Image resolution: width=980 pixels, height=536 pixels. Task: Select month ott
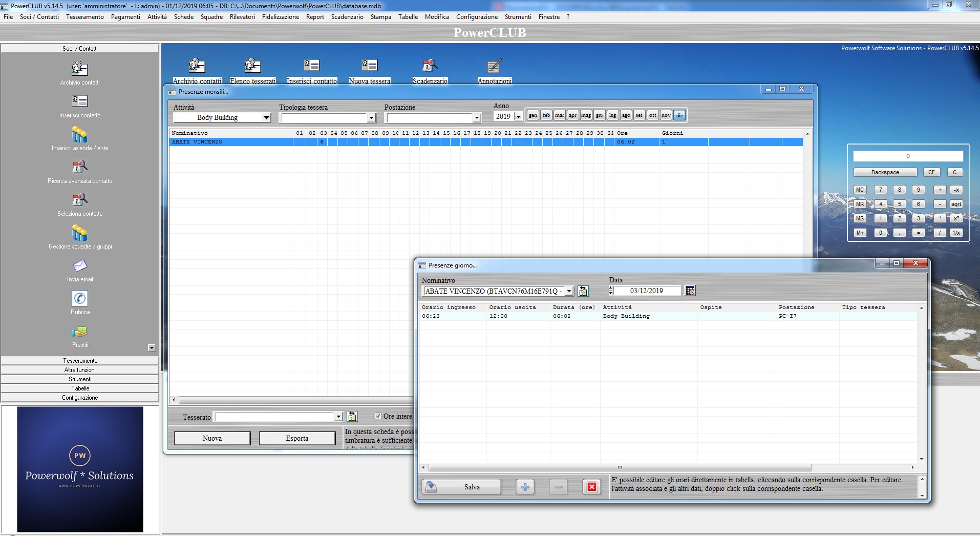point(653,115)
